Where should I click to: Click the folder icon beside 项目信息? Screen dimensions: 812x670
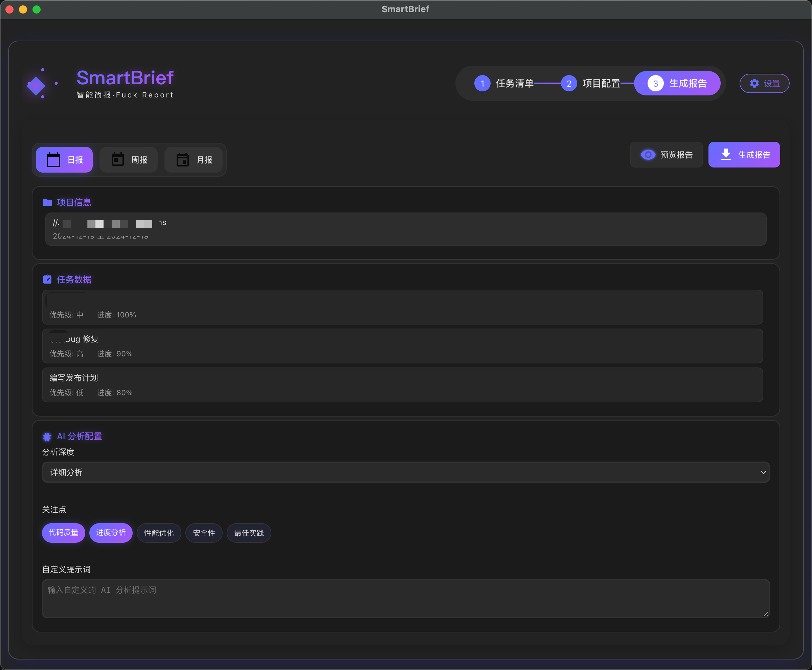tap(47, 202)
